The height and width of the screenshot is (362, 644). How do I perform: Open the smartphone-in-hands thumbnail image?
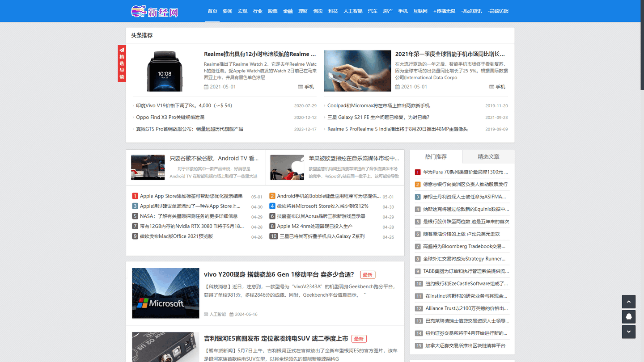point(357,71)
